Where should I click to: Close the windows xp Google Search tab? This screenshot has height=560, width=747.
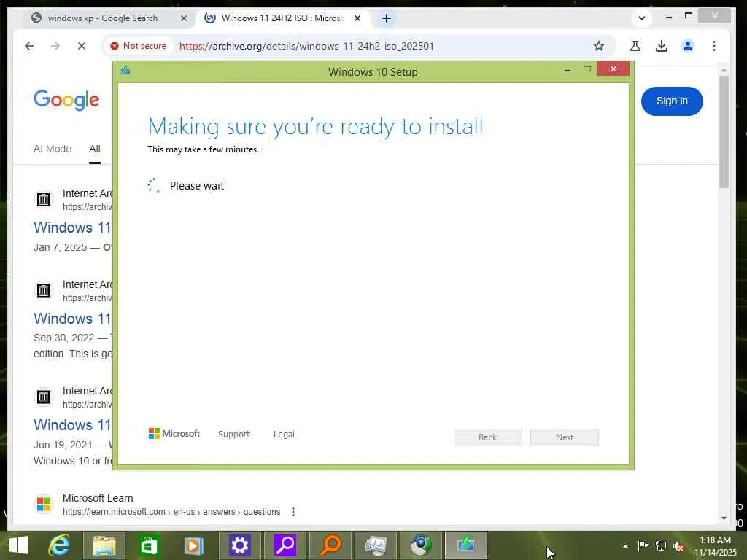pos(184,18)
